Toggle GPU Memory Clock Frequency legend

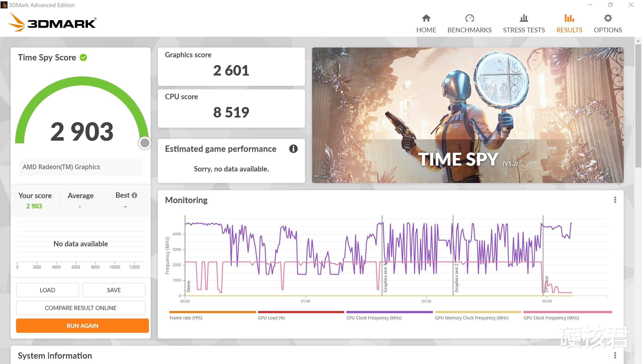click(471, 318)
